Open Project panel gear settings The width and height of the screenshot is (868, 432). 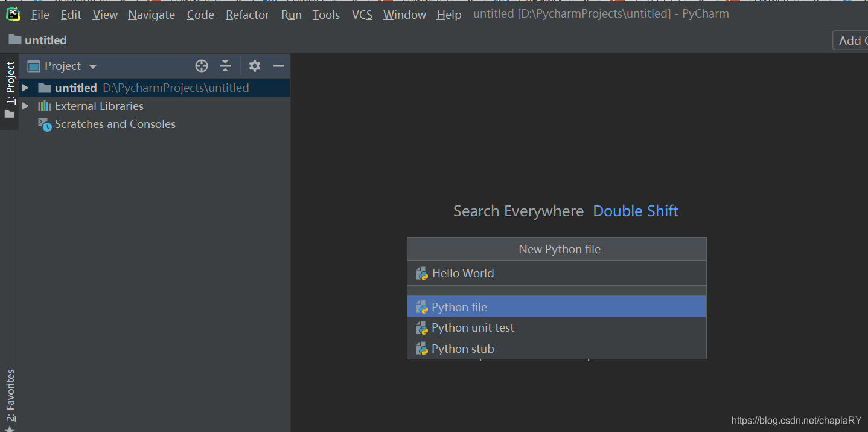click(x=255, y=66)
